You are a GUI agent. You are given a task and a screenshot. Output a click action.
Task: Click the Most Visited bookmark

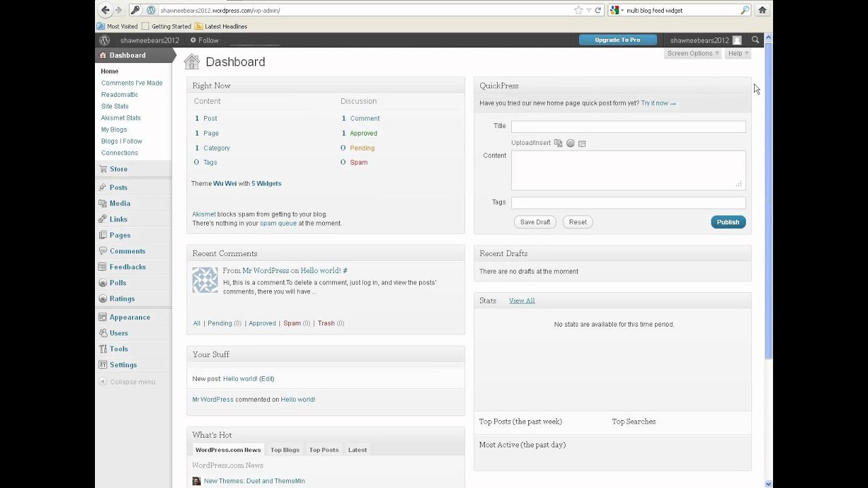[117, 26]
